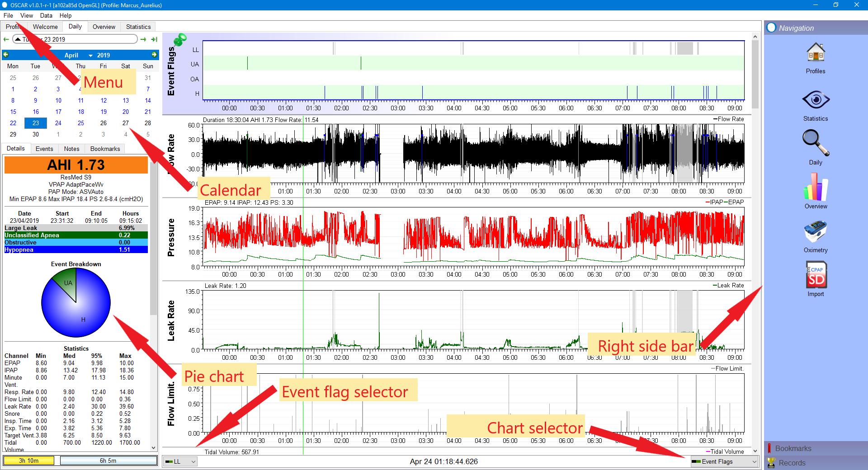The width and height of the screenshot is (868, 470).
Task: Open the Oximetry icon
Action: (816, 232)
